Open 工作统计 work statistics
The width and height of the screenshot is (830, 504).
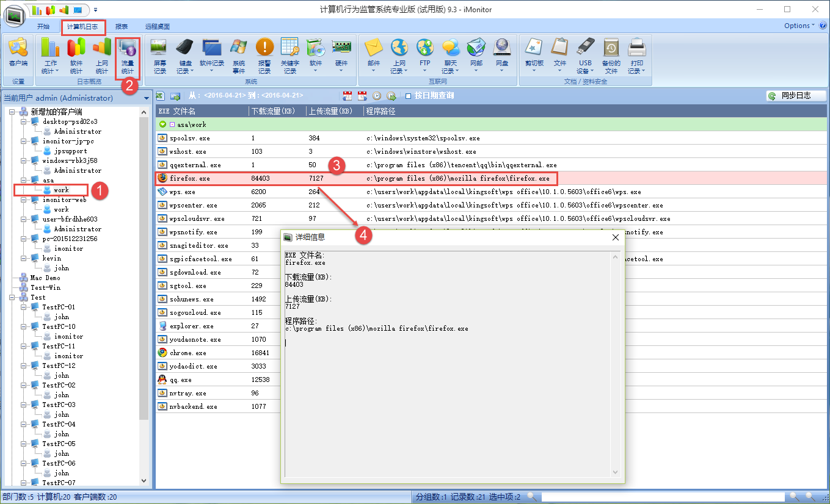tap(51, 56)
